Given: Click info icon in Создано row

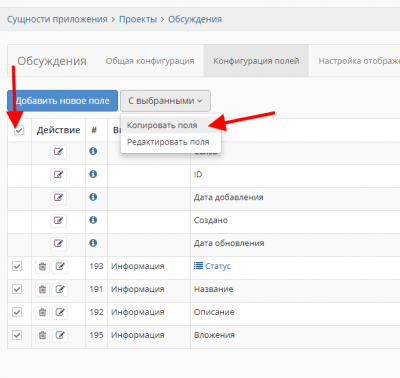Looking at the screenshot, I should (x=93, y=220).
